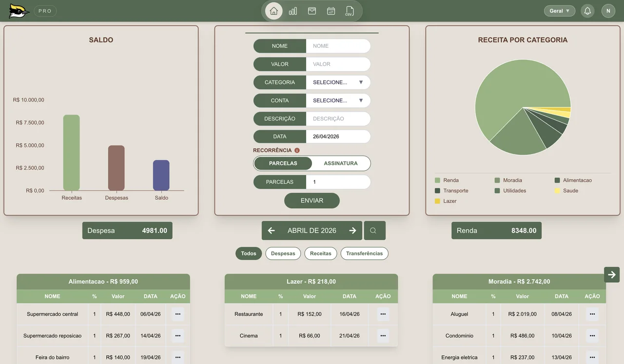The height and width of the screenshot is (364, 624).
Task: Click the 06/04/26 date cell
Action: click(x=151, y=314)
